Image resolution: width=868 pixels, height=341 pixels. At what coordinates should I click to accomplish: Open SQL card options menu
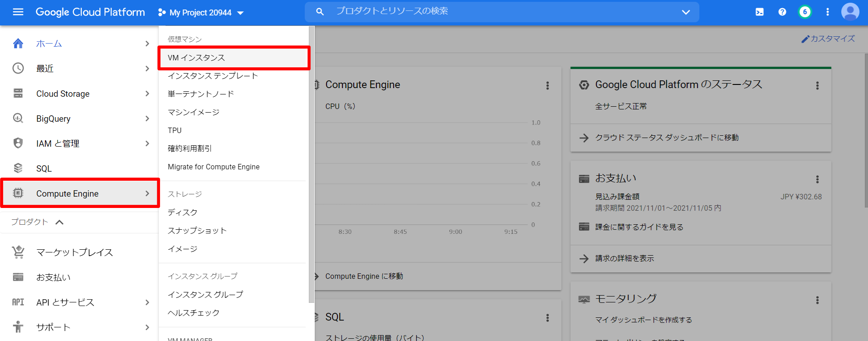547,318
